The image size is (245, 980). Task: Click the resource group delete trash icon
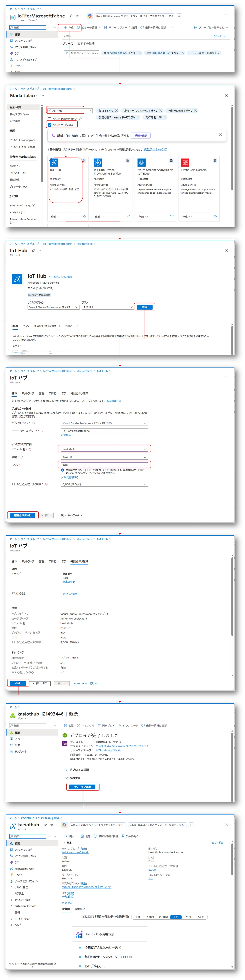click(105, 27)
